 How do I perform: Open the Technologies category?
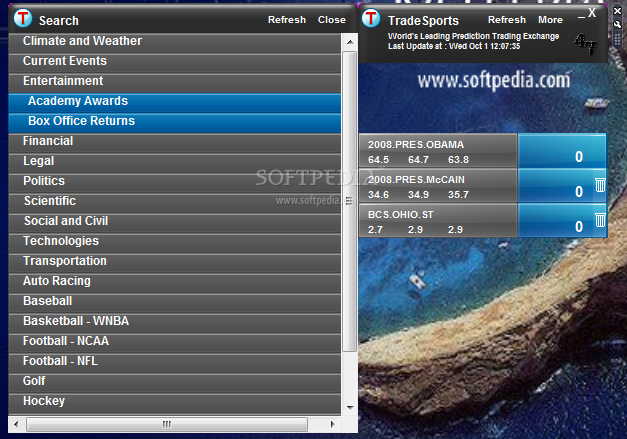click(x=175, y=243)
